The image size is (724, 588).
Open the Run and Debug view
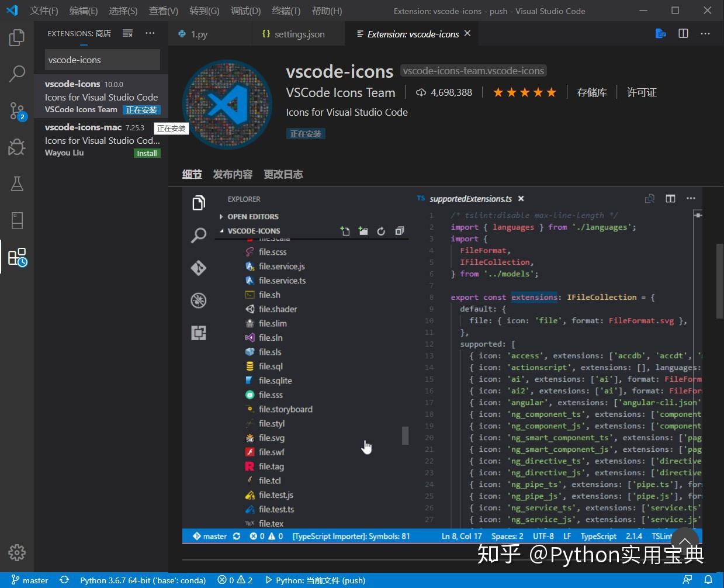(16, 147)
